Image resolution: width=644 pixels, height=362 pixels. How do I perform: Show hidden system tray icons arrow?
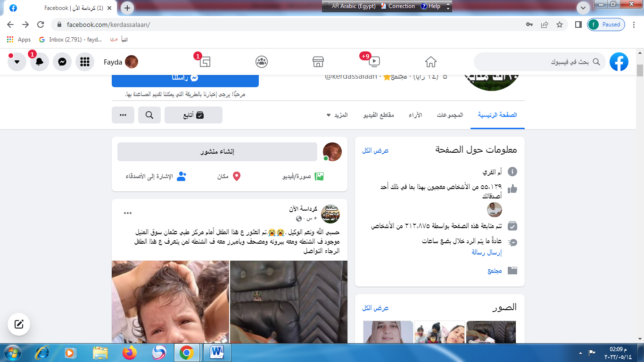tap(581, 353)
